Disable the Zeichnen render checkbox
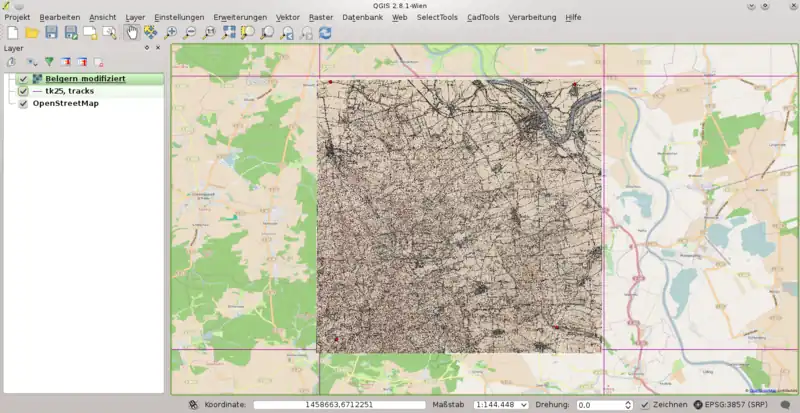 pyautogui.click(x=645, y=405)
